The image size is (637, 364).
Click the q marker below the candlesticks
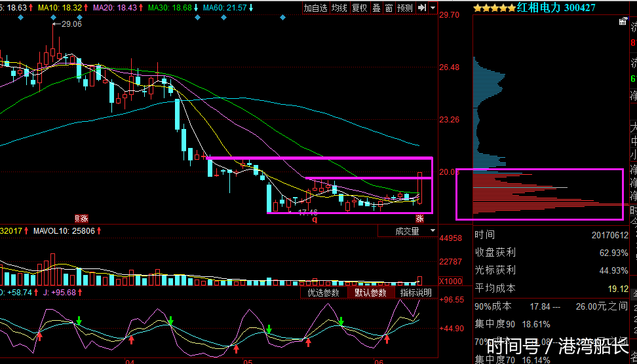pos(315,219)
